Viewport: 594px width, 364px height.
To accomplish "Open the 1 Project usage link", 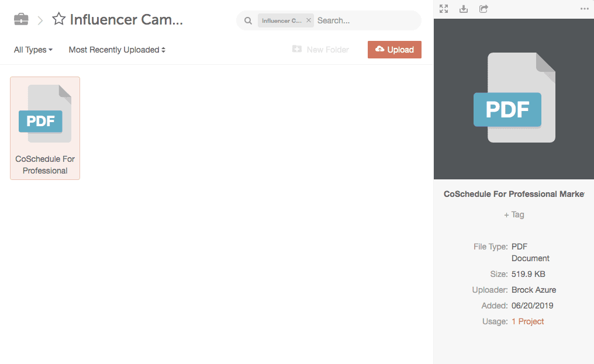I will (528, 321).
